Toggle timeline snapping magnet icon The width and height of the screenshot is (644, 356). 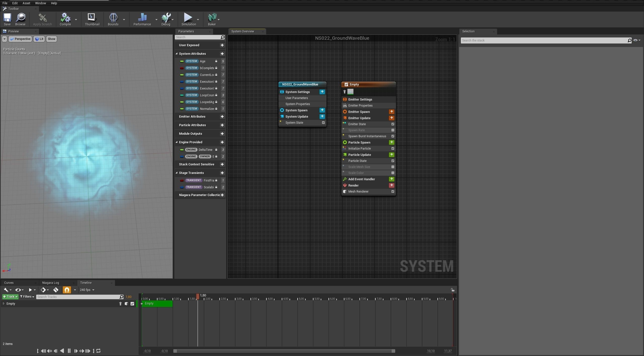tap(67, 290)
